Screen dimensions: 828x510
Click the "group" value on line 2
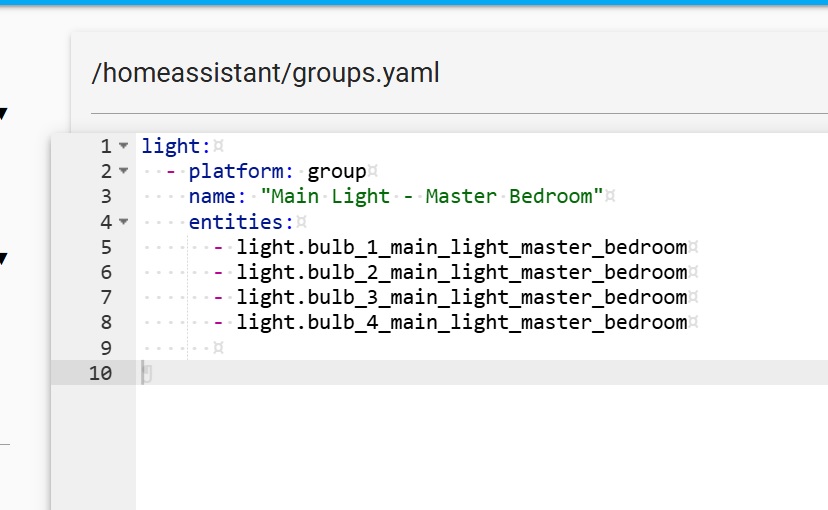tap(337, 171)
